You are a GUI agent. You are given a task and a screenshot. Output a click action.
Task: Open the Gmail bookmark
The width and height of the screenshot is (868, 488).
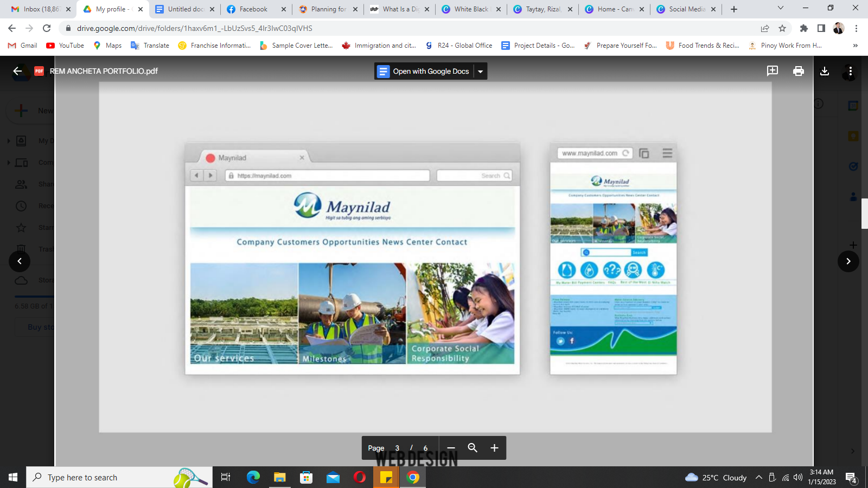coord(23,46)
